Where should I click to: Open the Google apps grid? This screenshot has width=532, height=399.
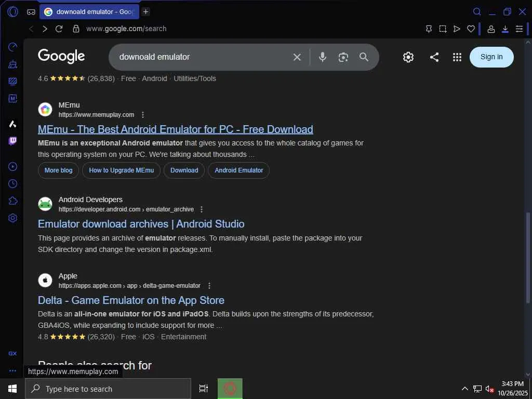pyautogui.click(x=457, y=57)
